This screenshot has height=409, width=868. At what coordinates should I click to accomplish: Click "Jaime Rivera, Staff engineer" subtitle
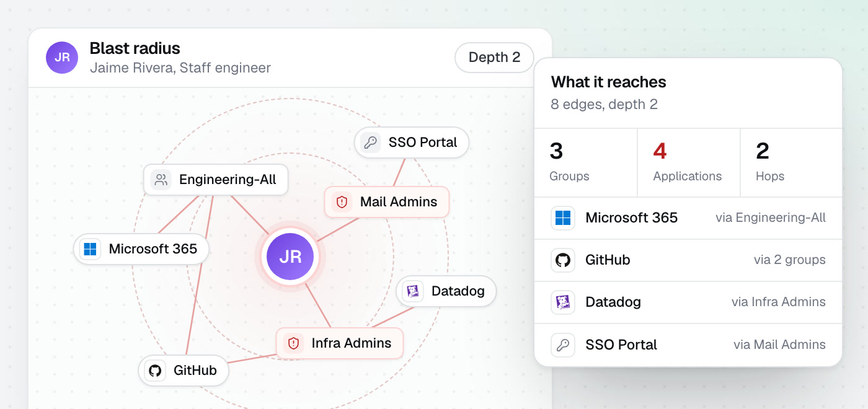pos(180,68)
